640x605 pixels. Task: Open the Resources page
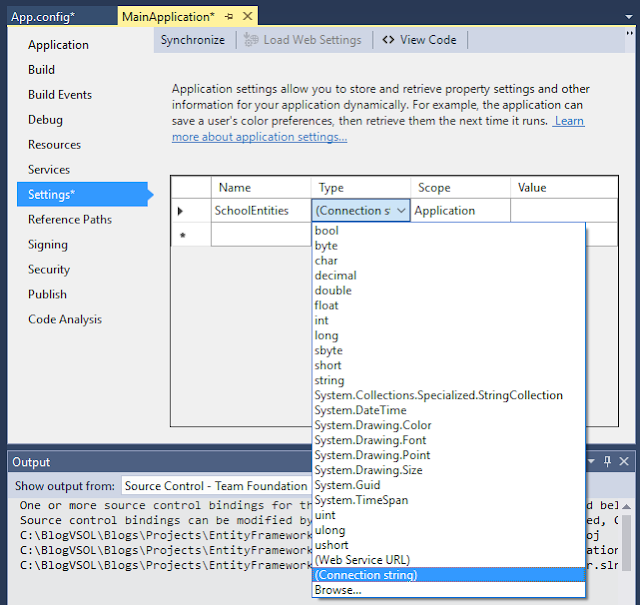coord(54,145)
